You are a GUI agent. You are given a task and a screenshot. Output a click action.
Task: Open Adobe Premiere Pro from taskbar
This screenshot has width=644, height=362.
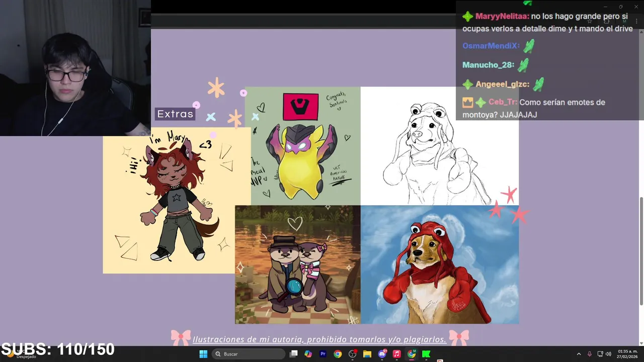point(323,354)
